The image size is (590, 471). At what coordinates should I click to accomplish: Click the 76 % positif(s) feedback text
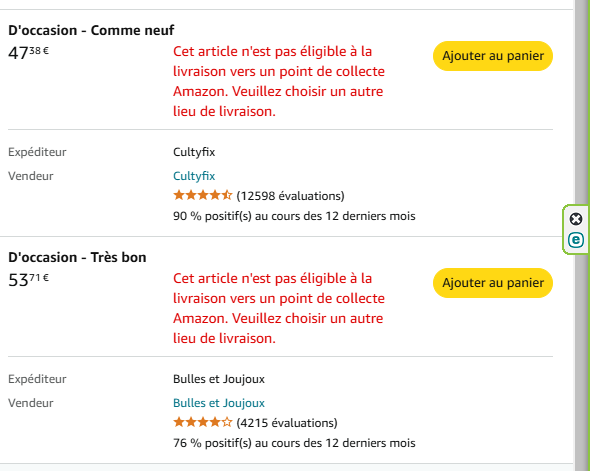(x=294, y=443)
